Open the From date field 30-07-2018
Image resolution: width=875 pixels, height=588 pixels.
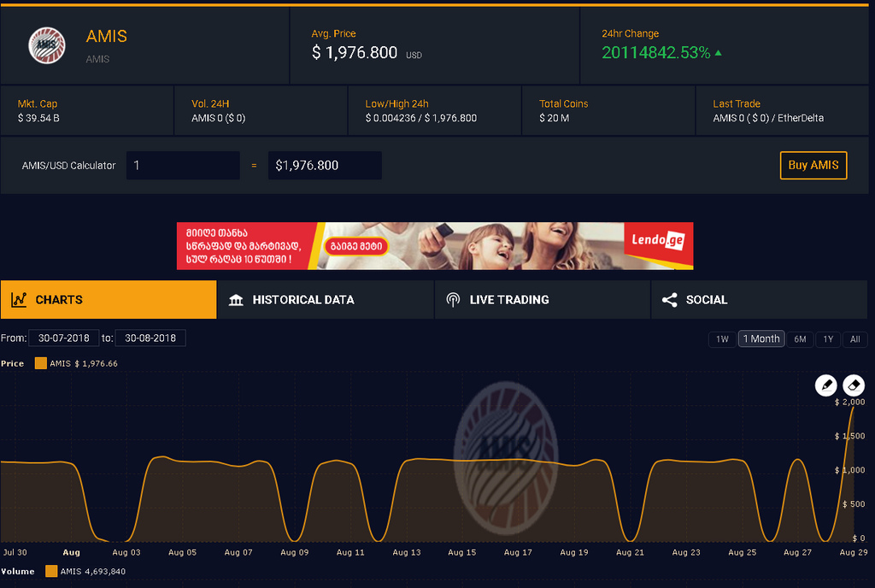pyautogui.click(x=63, y=338)
